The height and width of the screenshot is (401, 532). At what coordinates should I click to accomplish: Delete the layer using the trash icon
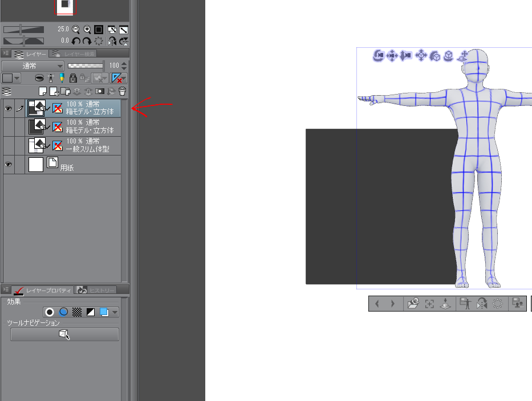122,91
